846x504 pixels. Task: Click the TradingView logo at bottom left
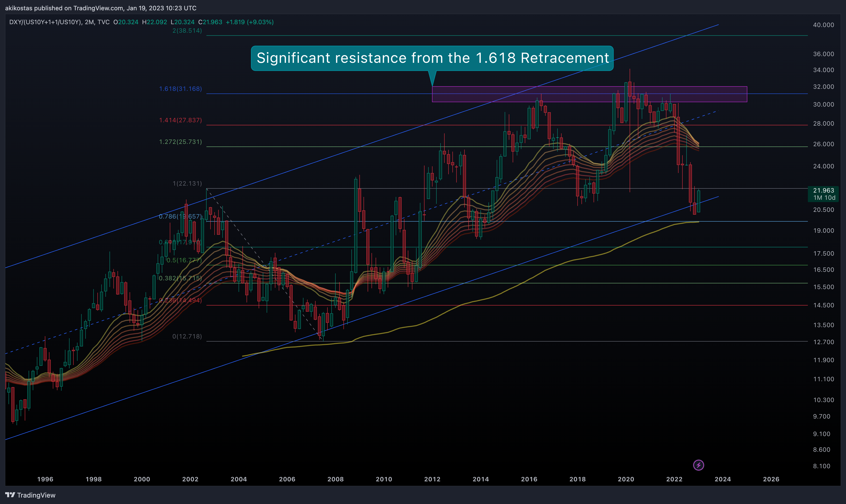(30, 495)
